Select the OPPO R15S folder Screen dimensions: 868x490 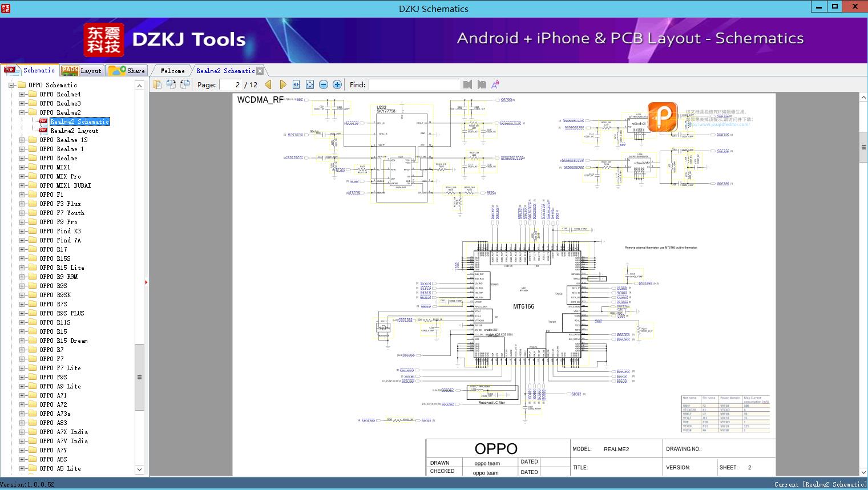[55, 258]
